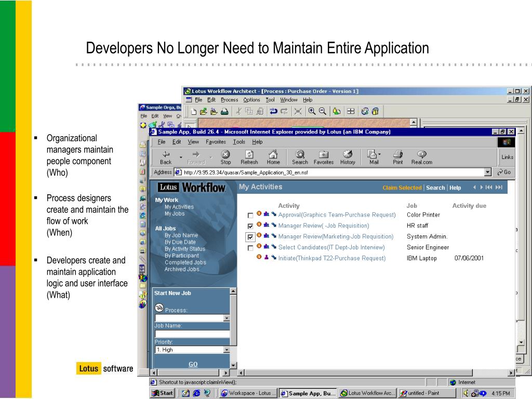Click the '07/06/2001' activity due date
The width and height of the screenshot is (532, 399).
tap(469, 258)
